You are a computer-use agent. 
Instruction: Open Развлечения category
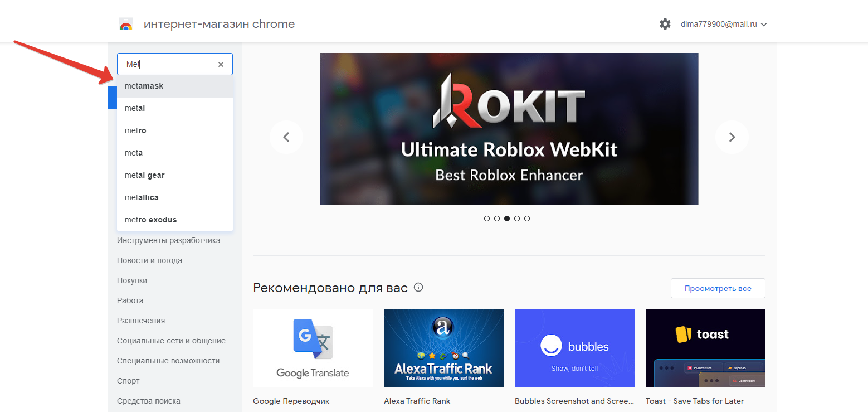point(141,321)
